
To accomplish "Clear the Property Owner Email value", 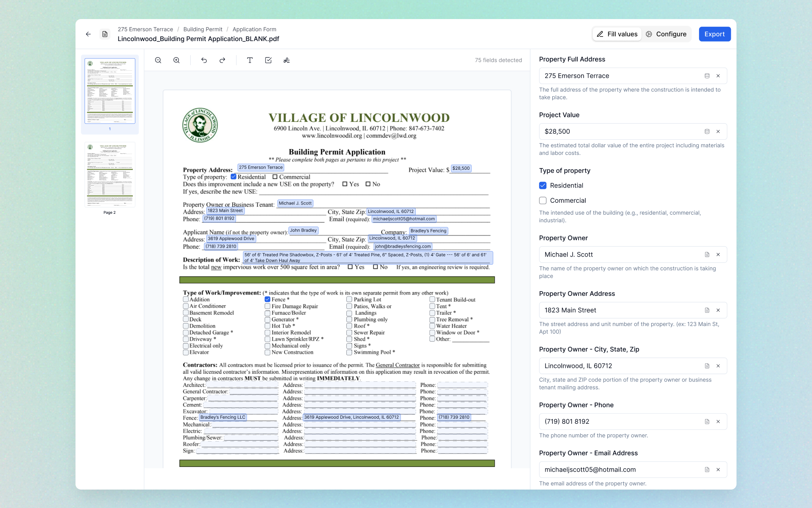I will coord(718,469).
